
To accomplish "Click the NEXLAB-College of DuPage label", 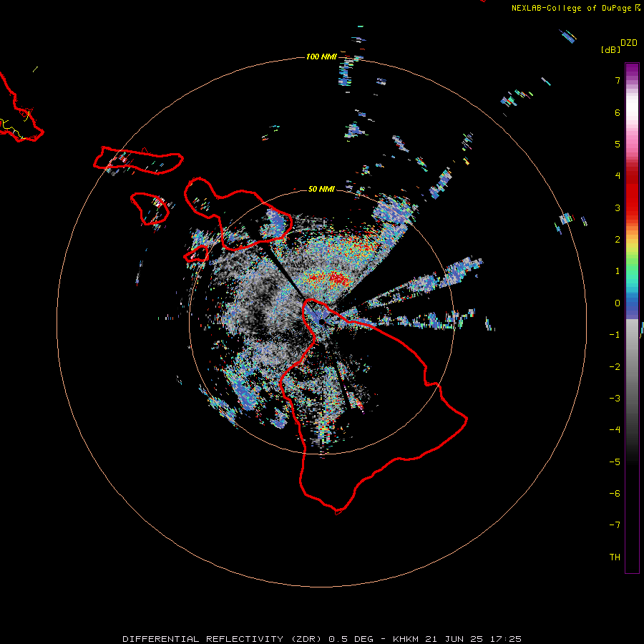I will click(571, 8).
